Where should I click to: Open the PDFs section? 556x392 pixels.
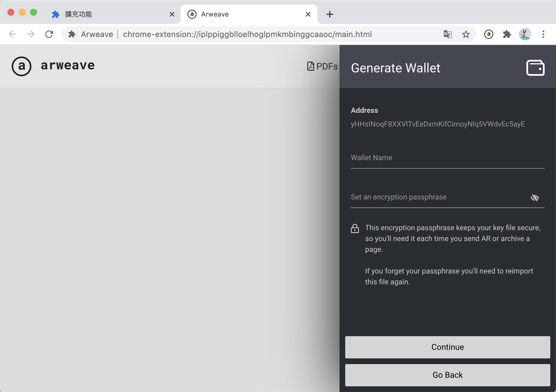322,66
